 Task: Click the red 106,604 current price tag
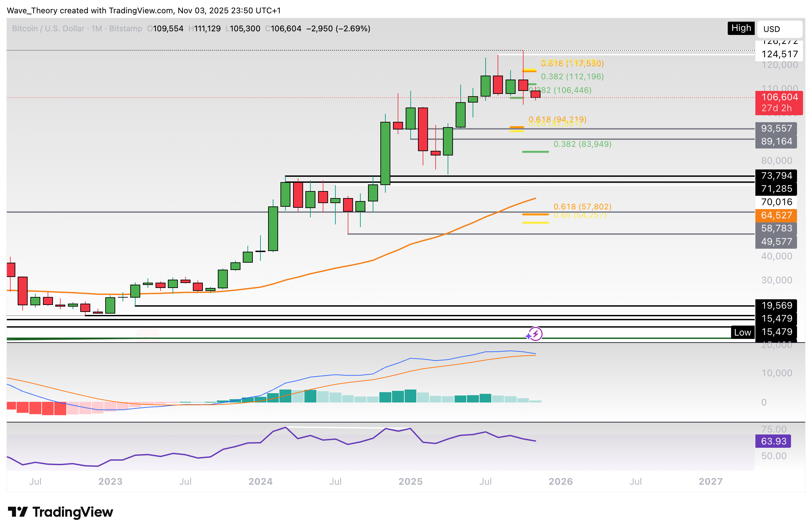point(781,98)
